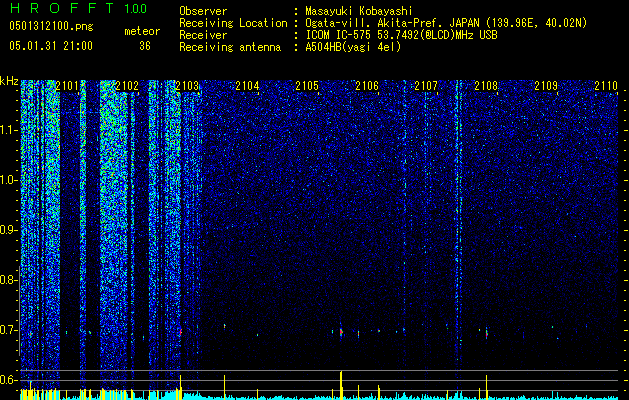Click the bright meteor echo just after 2105

tap(341, 332)
